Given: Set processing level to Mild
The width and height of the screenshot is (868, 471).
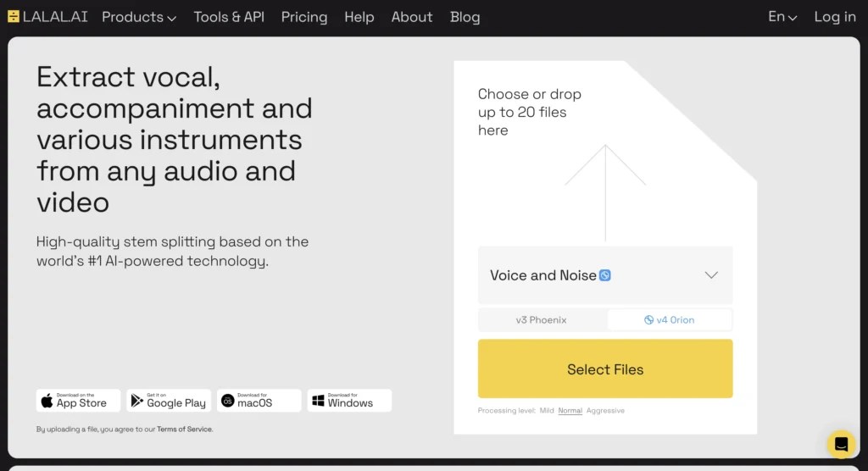Looking at the screenshot, I should pyautogui.click(x=547, y=411).
